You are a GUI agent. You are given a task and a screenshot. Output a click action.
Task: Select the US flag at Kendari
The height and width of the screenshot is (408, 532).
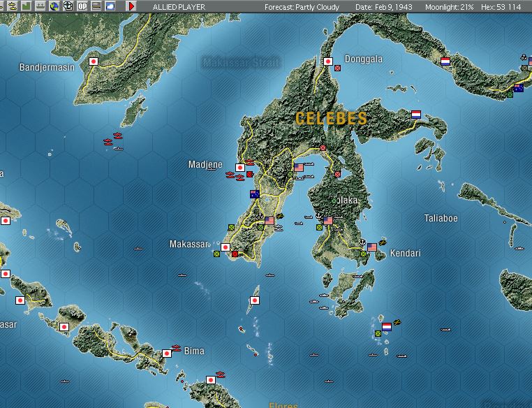[372, 247]
